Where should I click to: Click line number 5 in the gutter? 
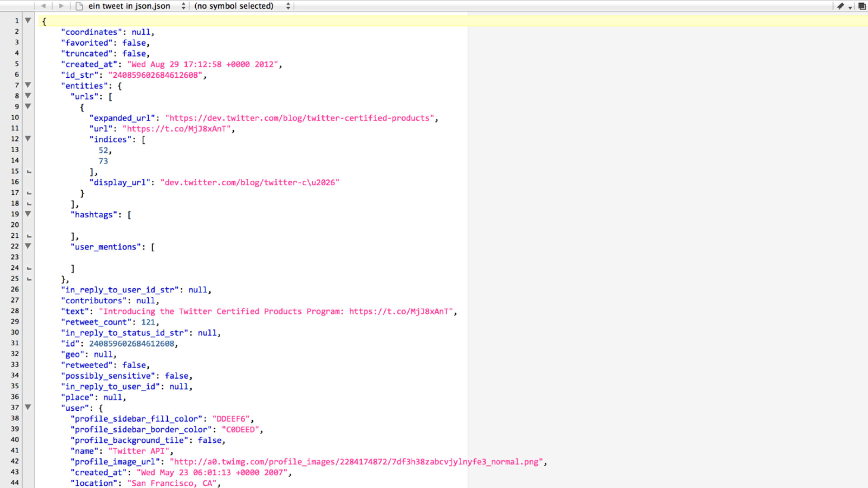pyautogui.click(x=17, y=64)
